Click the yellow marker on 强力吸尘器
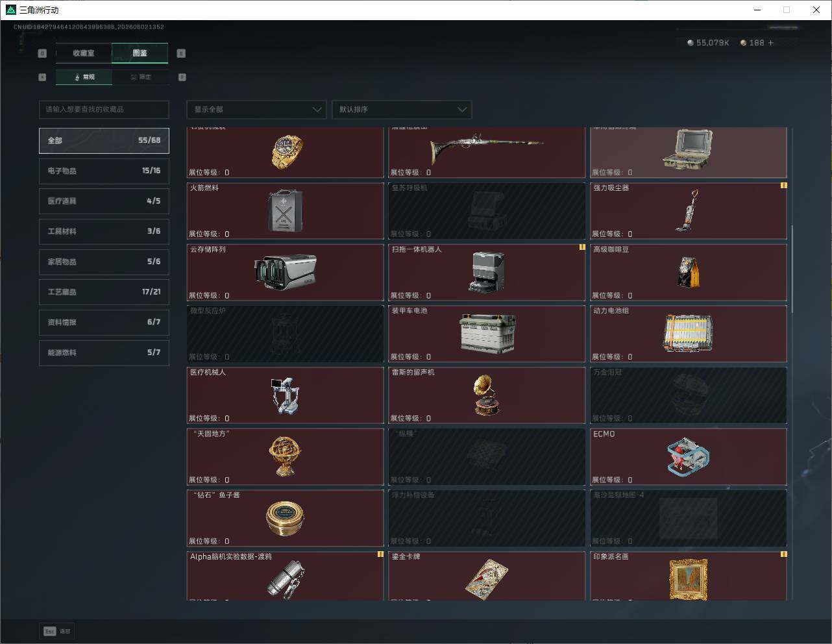Screen dimensions: 832x644 [x=783, y=186]
